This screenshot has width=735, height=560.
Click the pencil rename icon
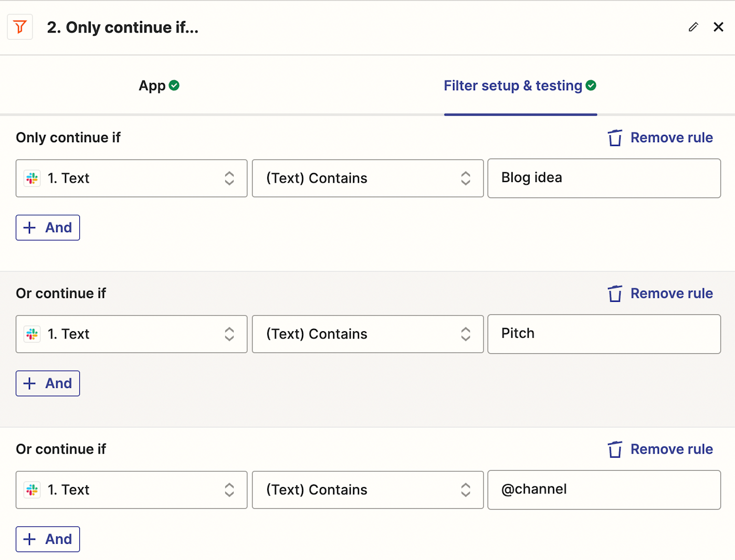(x=693, y=27)
